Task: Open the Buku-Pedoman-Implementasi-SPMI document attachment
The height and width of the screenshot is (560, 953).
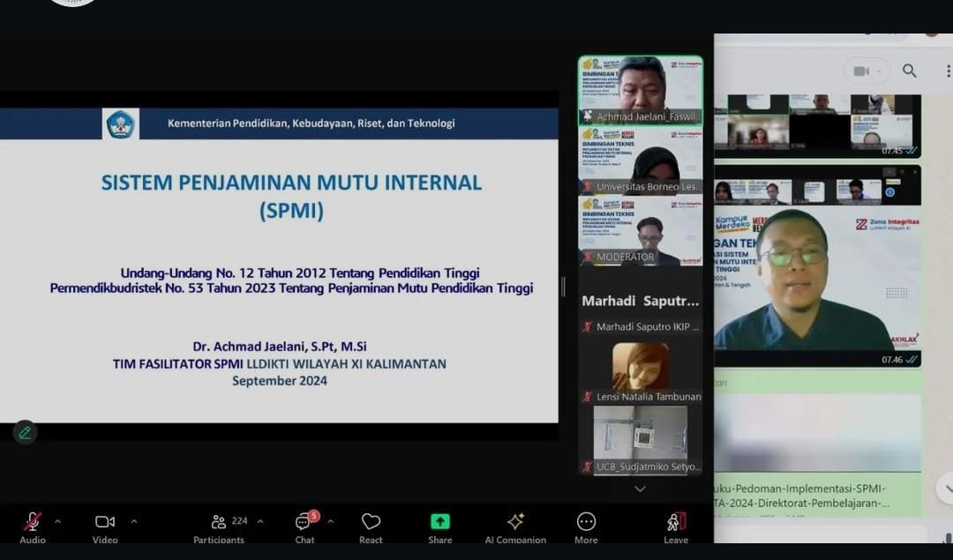Action: (x=816, y=496)
